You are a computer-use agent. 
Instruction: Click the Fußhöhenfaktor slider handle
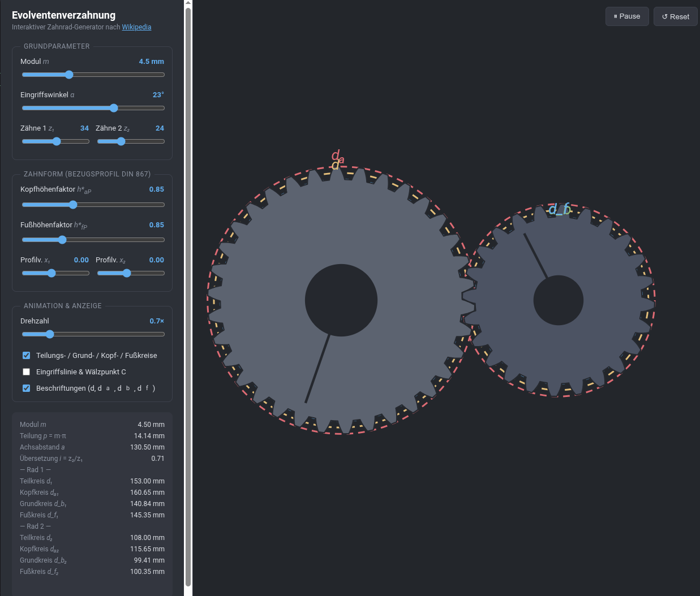point(62,240)
